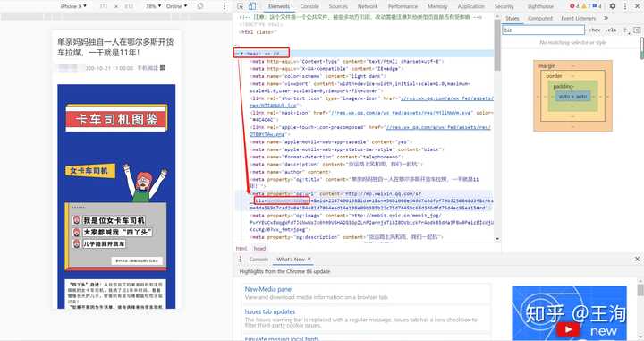This screenshot has width=644, height=341.
Task: Open DevTools settings gear
Action: [613, 6]
